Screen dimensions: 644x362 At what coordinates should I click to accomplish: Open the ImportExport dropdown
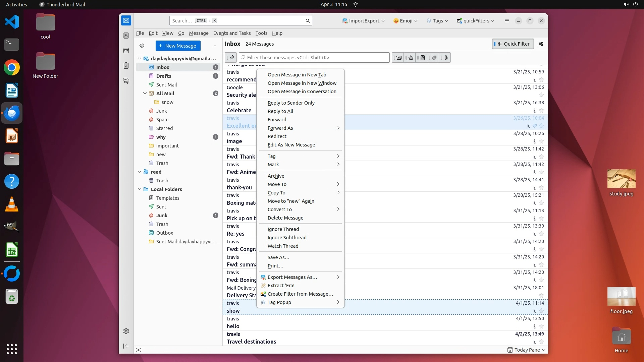[x=363, y=21]
